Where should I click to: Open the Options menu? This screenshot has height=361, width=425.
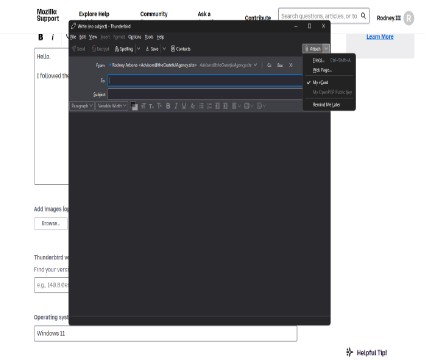tap(135, 37)
